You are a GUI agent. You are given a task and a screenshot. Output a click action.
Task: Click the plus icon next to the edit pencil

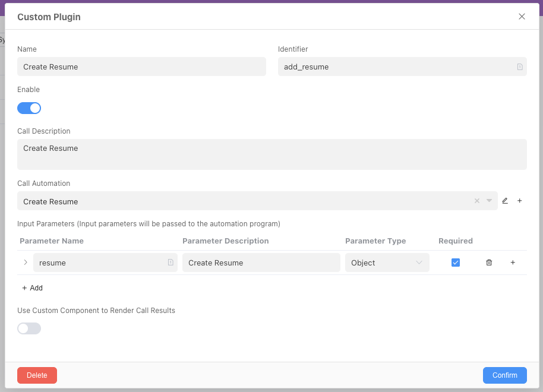(519, 201)
